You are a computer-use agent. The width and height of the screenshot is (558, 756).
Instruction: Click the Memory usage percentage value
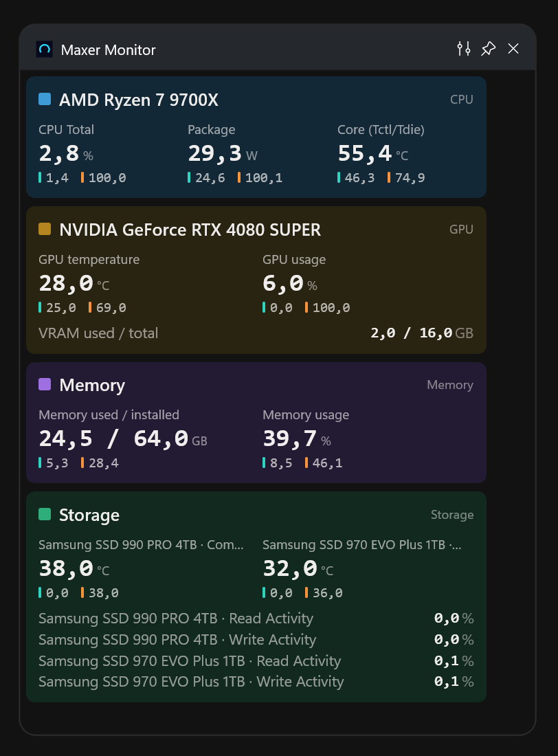pos(297,438)
